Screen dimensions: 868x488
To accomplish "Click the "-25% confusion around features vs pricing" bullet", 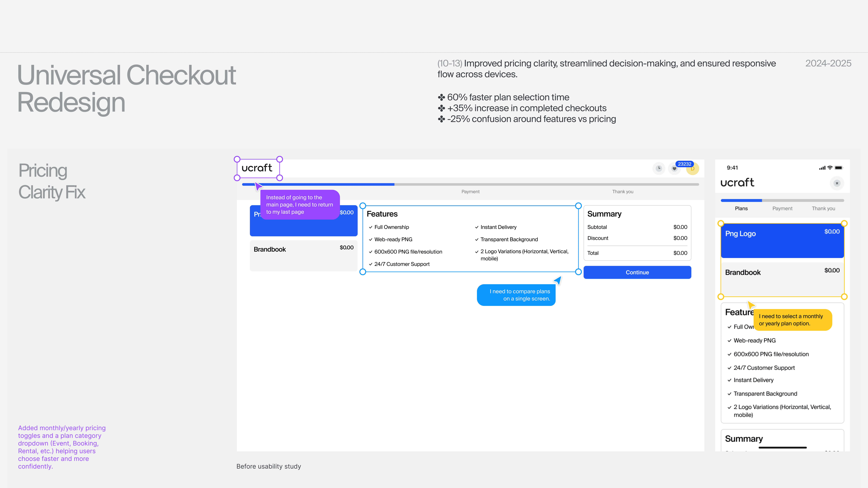I will (x=527, y=119).
